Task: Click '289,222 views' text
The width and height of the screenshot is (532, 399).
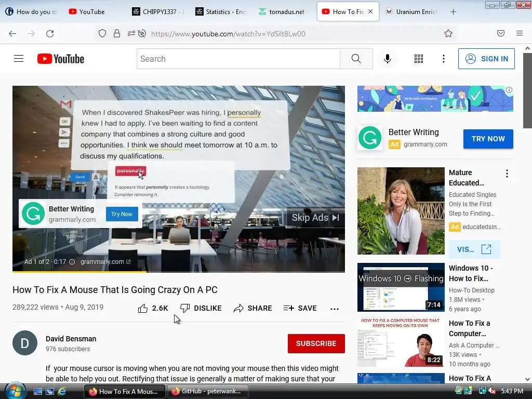Action: [x=35, y=307]
